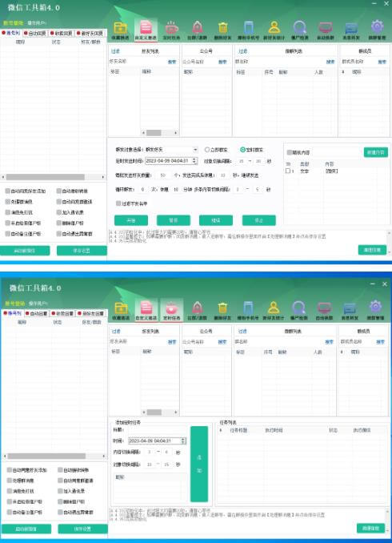Enable 消息免打扰 checkbox, lower window
The height and width of the screenshot is (543, 392).
click(10, 491)
